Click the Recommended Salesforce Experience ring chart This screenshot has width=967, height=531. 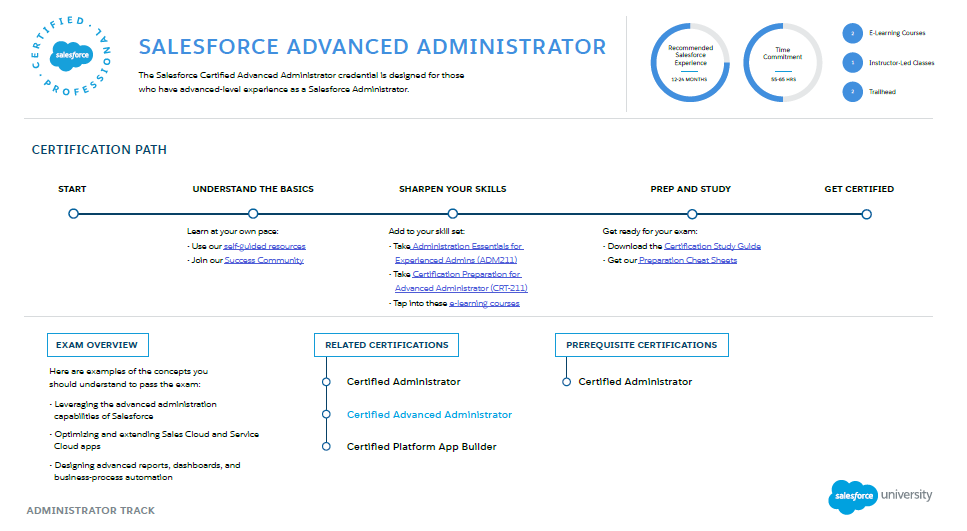pos(690,62)
